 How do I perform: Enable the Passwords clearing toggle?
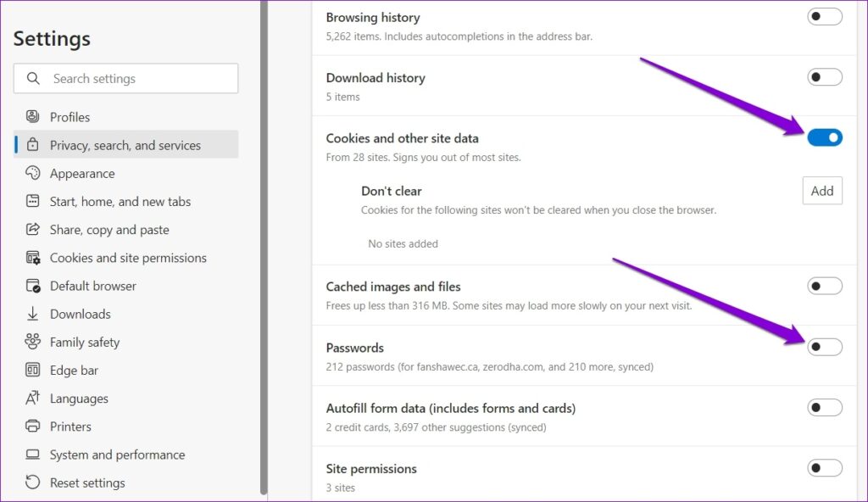pyautogui.click(x=824, y=347)
